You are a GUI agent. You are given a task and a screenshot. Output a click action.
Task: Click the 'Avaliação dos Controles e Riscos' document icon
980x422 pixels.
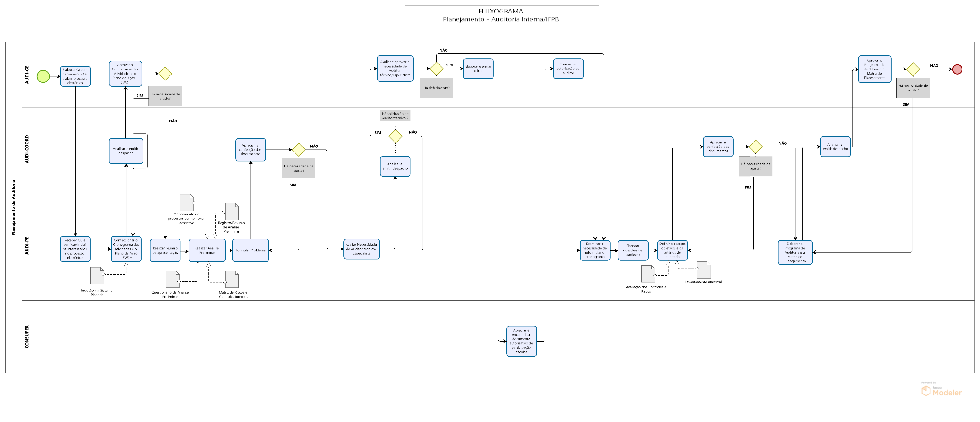coord(648,274)
